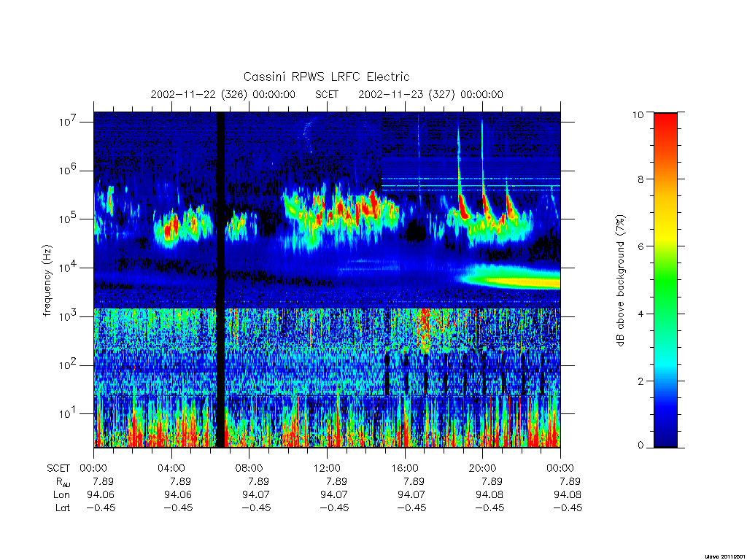
Task: Click the 10^1 frequency tick label
Action: tap(68, 414)
